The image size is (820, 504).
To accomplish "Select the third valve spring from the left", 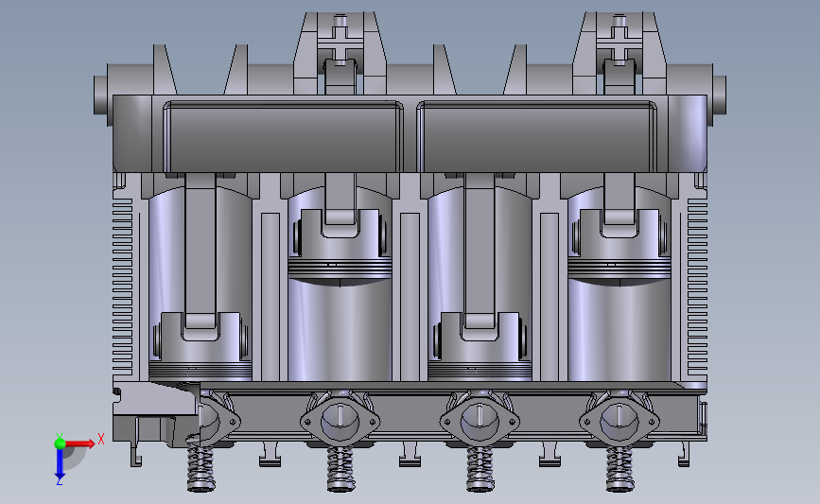I will point(480,469).
